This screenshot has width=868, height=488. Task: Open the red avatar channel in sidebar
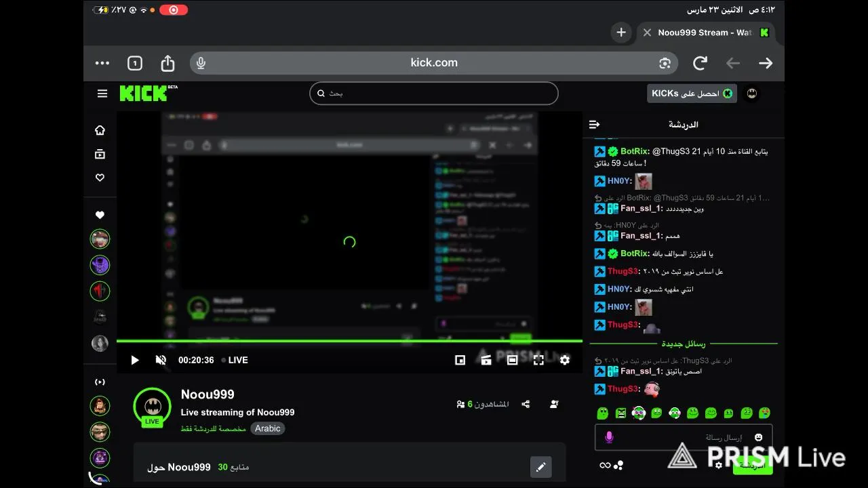[100, 291]
